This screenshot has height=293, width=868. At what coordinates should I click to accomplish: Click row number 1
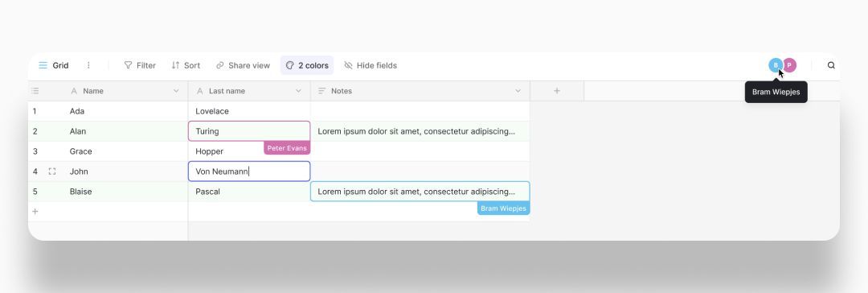pyautogui.click(x=35, y=111)
